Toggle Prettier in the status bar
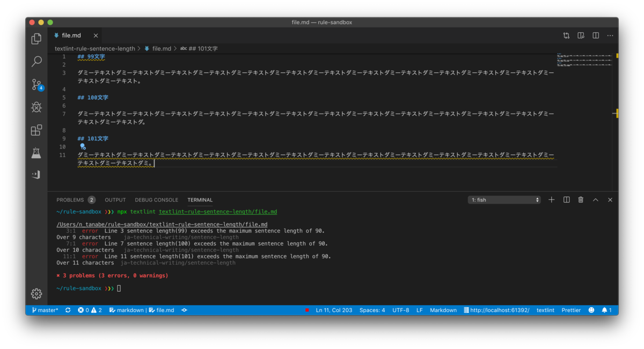Screen dimensions: 644x349 (x=571, y=310)
